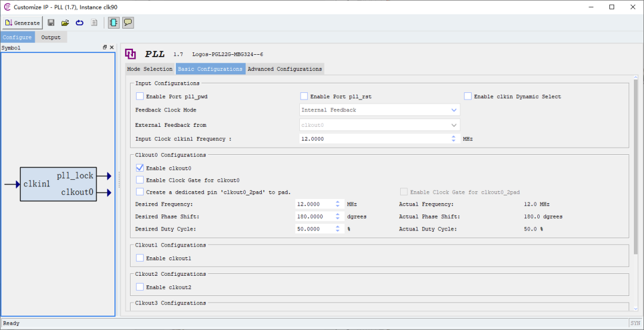Open the Feedback Clock Mode dropdown
Viewport: 644px width, 330px height.
379,110
